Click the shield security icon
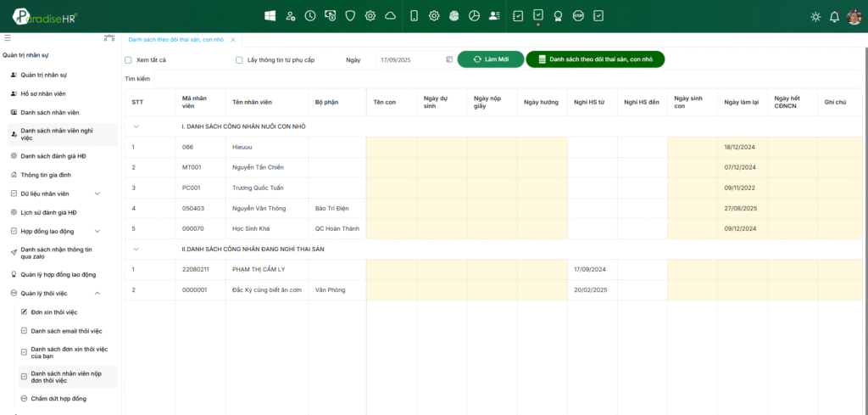 350,16
